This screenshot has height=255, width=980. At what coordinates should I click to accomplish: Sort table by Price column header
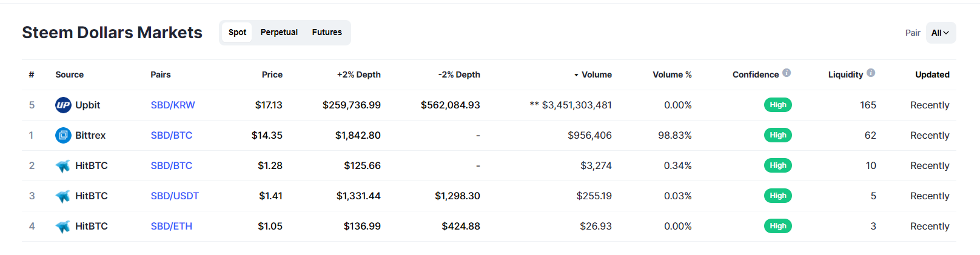272,75
